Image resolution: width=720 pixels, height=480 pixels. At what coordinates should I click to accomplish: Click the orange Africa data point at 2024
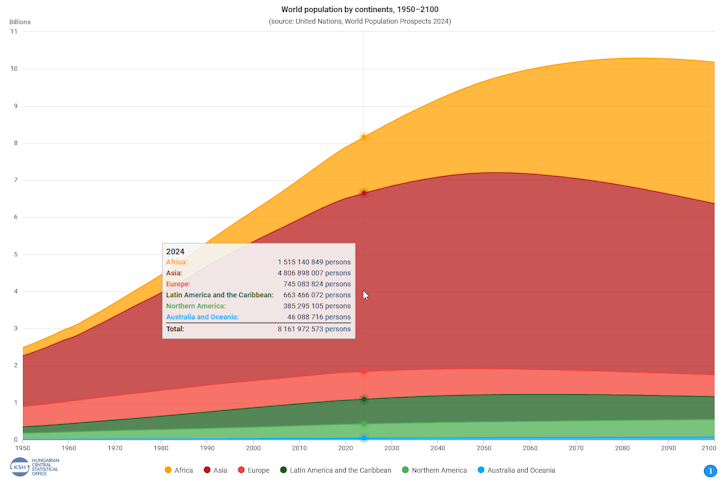click(364, 137)
